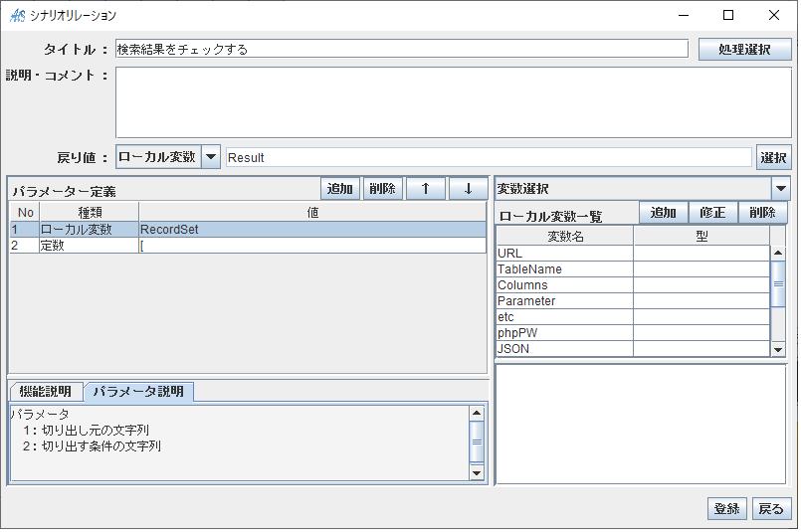801x532 pixels.
Task: Select the パラメータ説明 tab
Action: (138, 392)
